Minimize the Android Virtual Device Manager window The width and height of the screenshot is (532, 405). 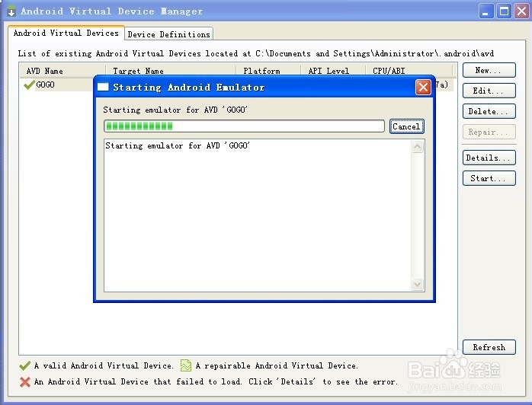pyautogui.click(x=486, y=11)
